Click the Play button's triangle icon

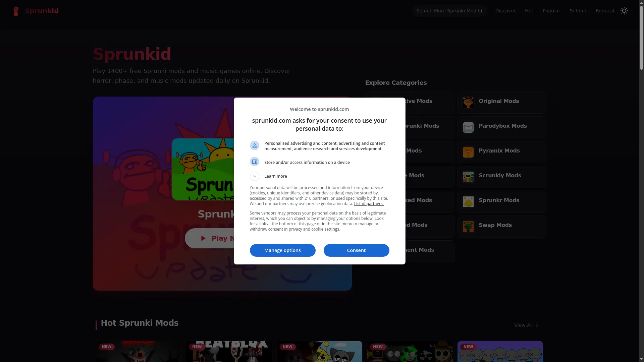pos(203,238)
